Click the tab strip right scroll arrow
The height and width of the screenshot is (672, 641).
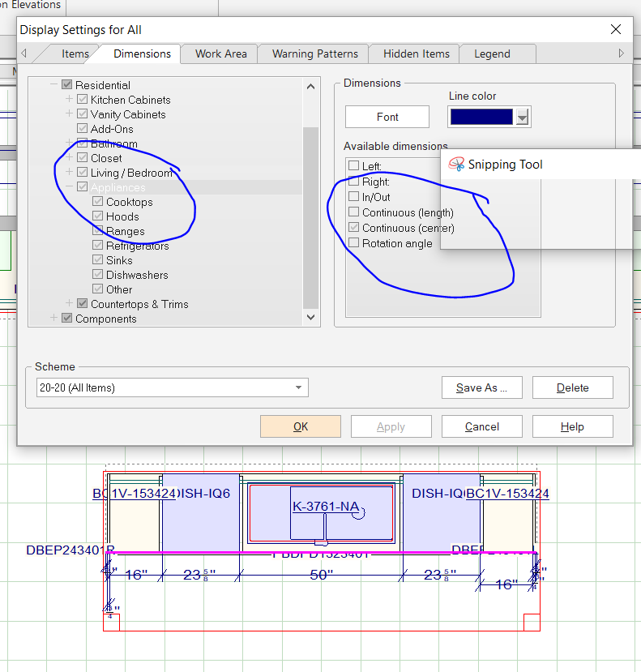point(621,54)
